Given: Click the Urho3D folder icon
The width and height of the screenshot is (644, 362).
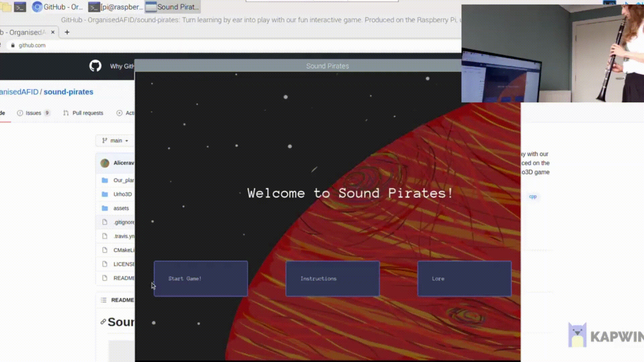Looking at the screenshot, I should tap(105, 194).
